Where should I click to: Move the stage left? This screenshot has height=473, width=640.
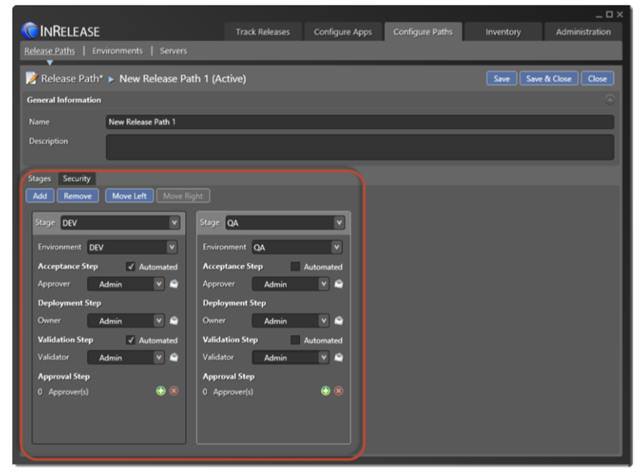point(129,196)
